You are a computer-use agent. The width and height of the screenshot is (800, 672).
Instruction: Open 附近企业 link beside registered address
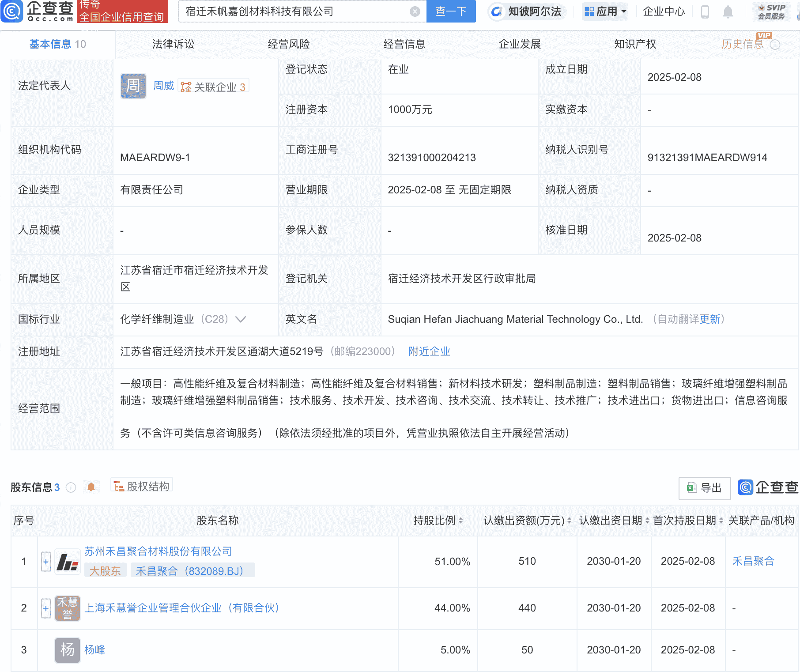pyautogui.click(x=429, y=351)
